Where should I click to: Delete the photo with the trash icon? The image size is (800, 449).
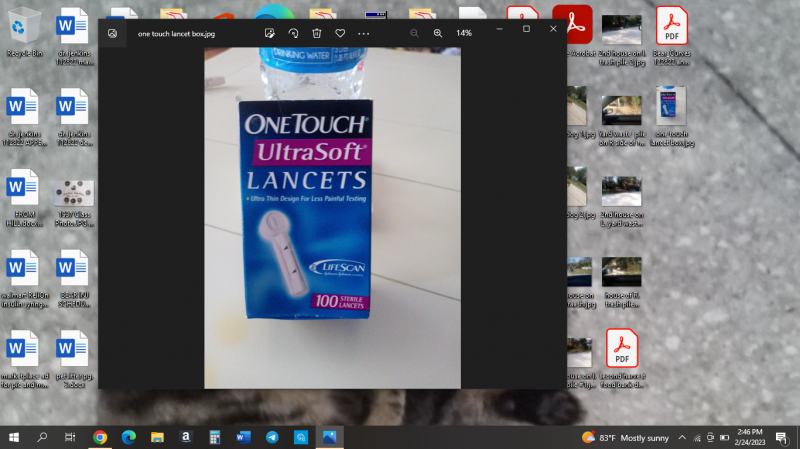click(316, 33)
